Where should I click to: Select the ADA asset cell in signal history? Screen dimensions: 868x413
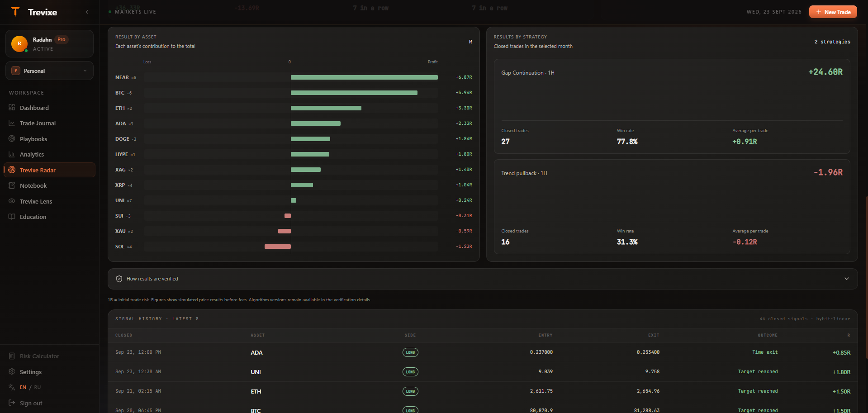coord(256,352)
